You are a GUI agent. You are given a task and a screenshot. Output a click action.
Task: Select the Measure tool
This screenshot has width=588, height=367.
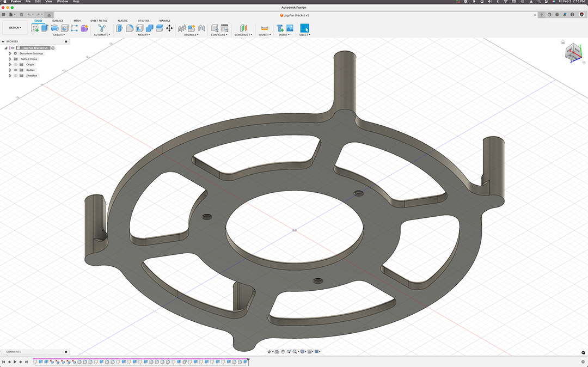point(265,28)
